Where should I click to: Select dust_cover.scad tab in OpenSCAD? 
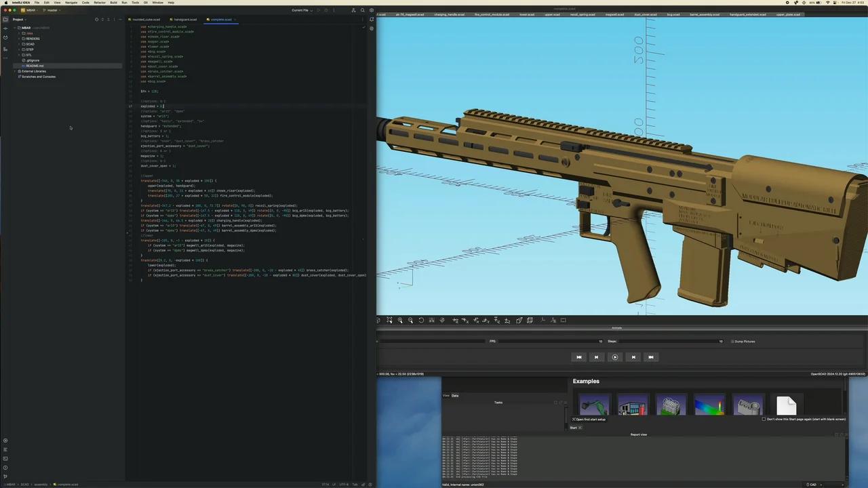(645, 14)
